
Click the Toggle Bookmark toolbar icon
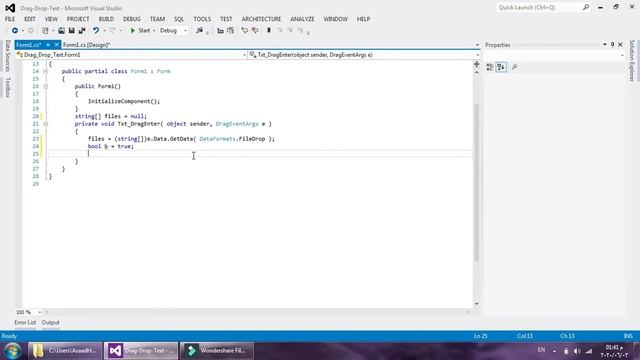(269, 31)
